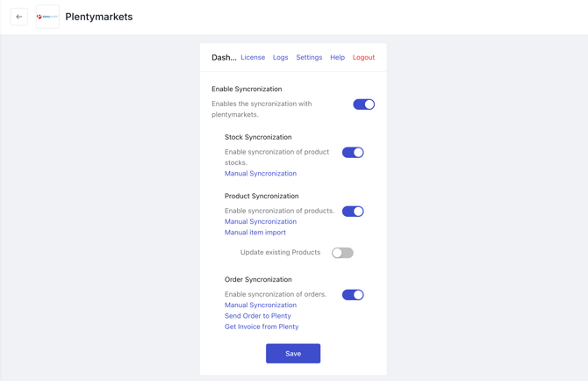The image size is (588, 381).
Task: Click the back arrow icon
Action: [19, 17]
